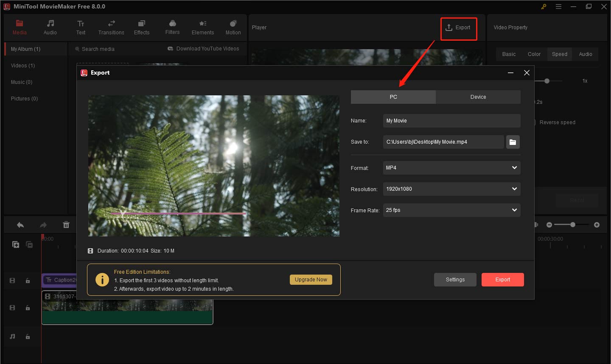The image size is (611, 364).
Task: Open the Media tab in main window
Action: click(20, 28)
